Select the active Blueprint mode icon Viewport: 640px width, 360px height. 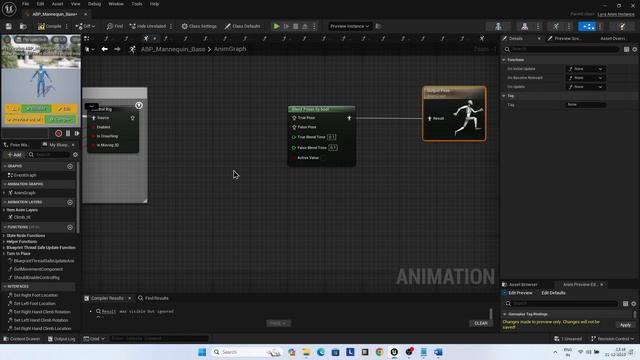[x=587, y=27]
